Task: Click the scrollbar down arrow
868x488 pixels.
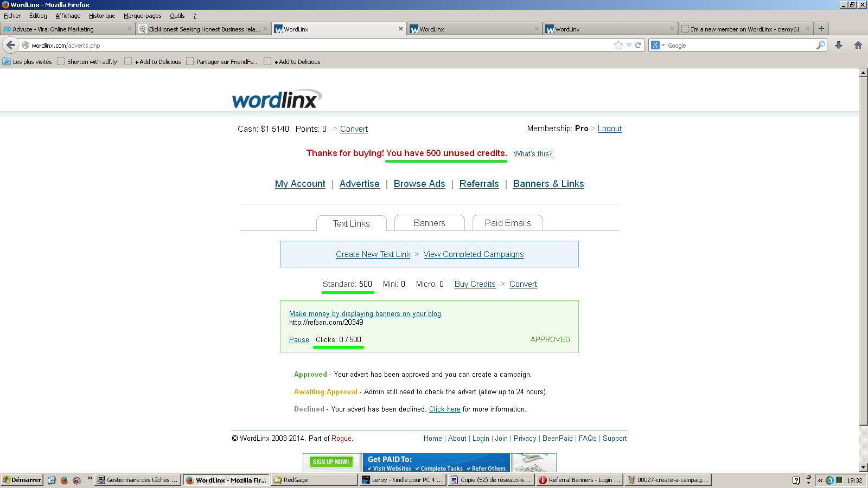Action: tap(864, 467)
